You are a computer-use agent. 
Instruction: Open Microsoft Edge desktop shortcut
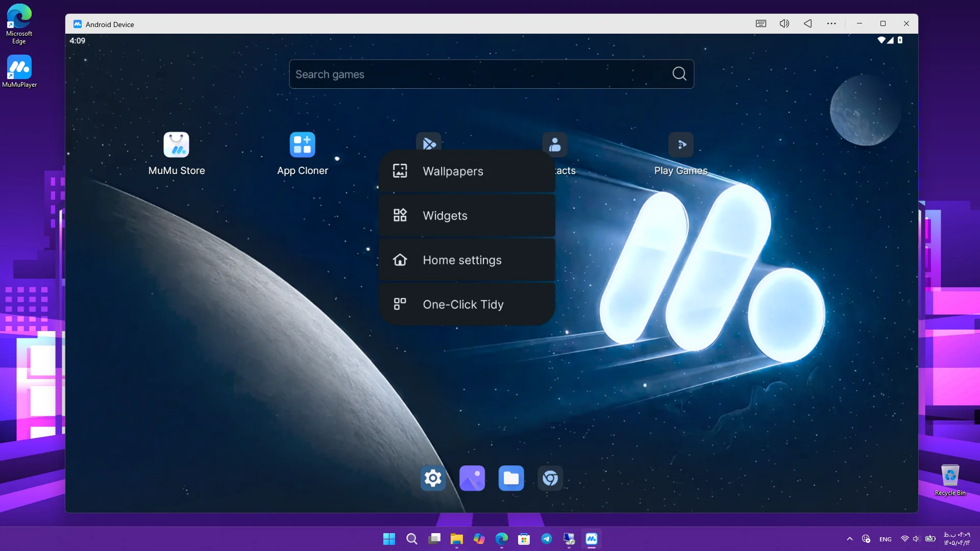(19, 24)
